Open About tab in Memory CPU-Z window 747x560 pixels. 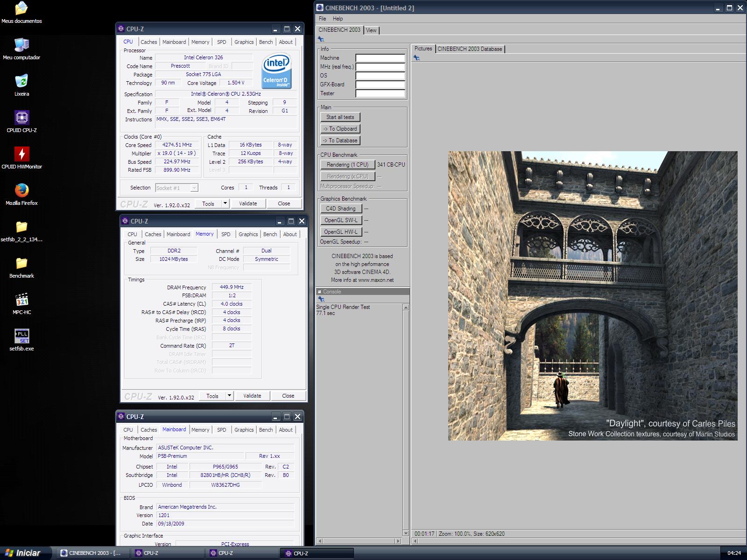pos(290,234)
